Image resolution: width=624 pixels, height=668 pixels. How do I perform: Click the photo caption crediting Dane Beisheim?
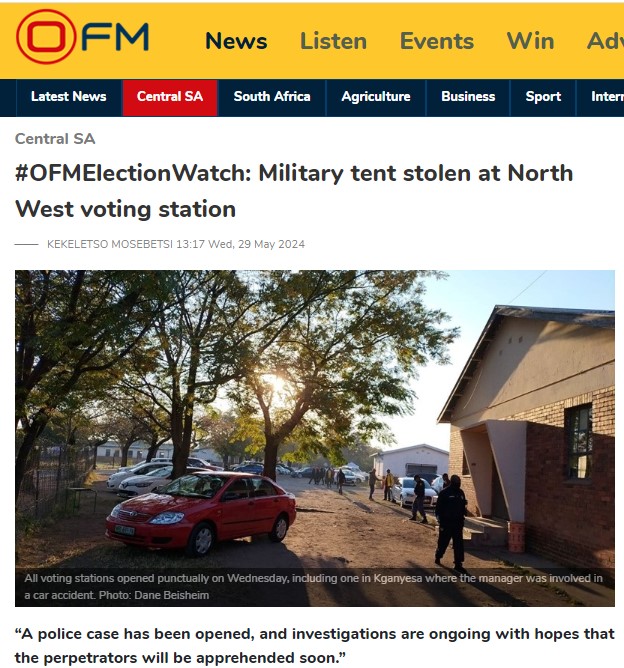[x=313, y=587]
